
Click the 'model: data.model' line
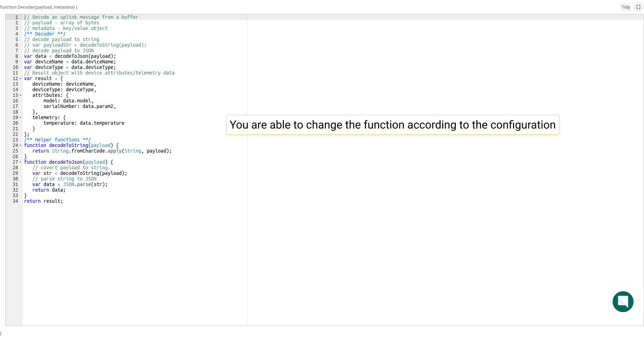pos(69,101)
